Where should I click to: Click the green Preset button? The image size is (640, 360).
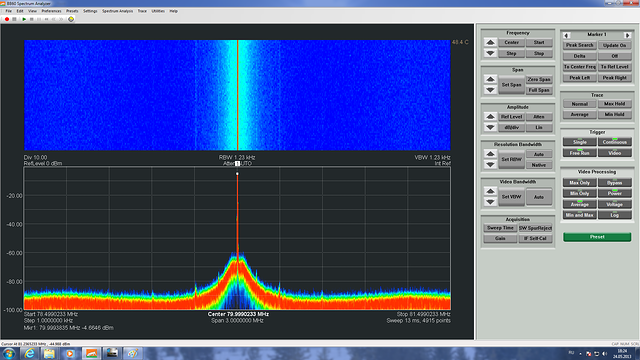tap(597, 237)
